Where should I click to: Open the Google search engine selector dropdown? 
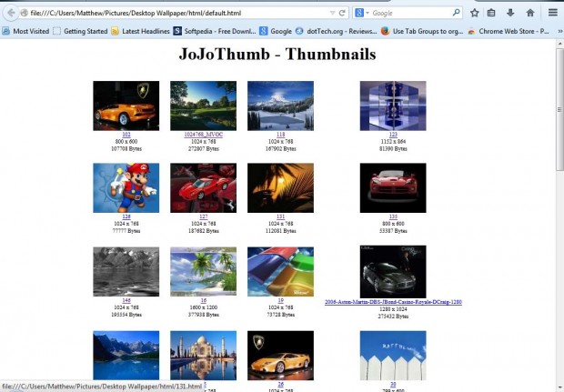pyautogui.click(x=361, y=13)
